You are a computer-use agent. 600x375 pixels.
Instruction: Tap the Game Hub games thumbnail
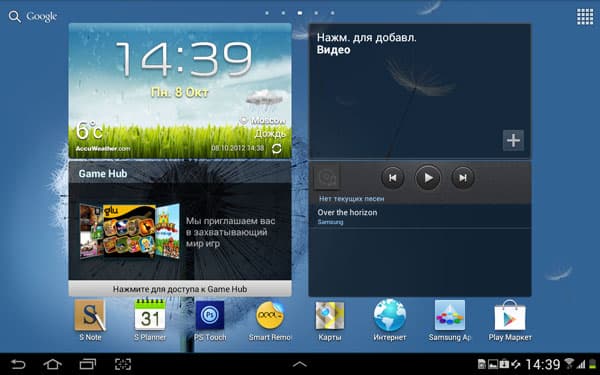point(130,231)
